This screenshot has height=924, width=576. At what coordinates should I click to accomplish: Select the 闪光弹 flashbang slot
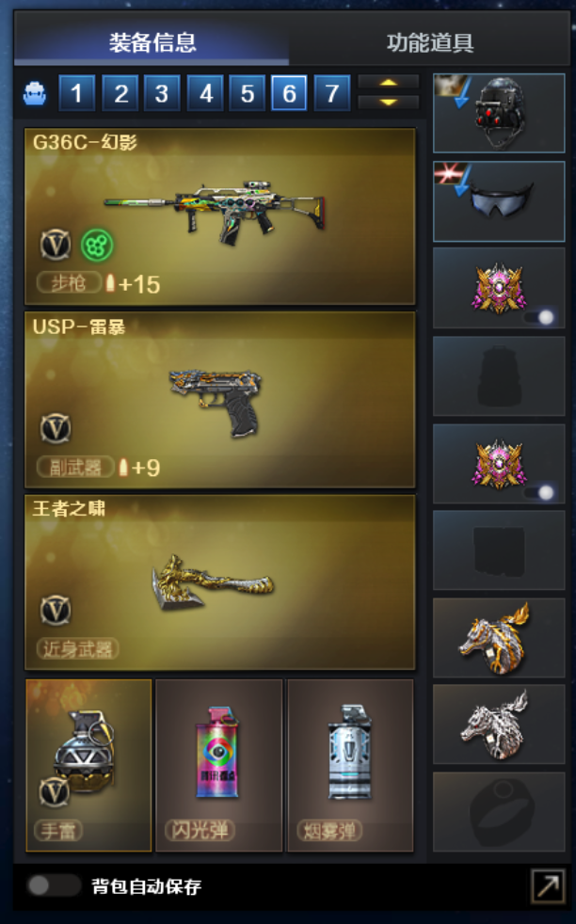(x=218, y=766)
